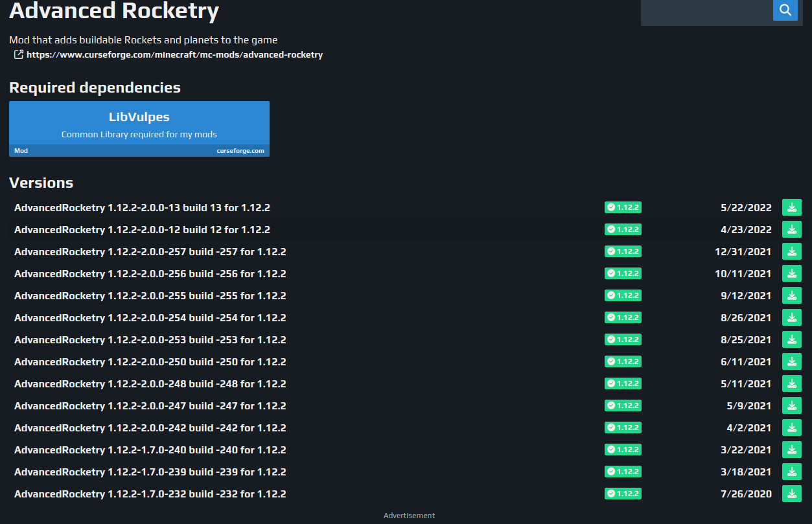
Task: Select AdvancedRocketry 1.12.2-2.0.0-254 version title
Action: click(150, 318)
